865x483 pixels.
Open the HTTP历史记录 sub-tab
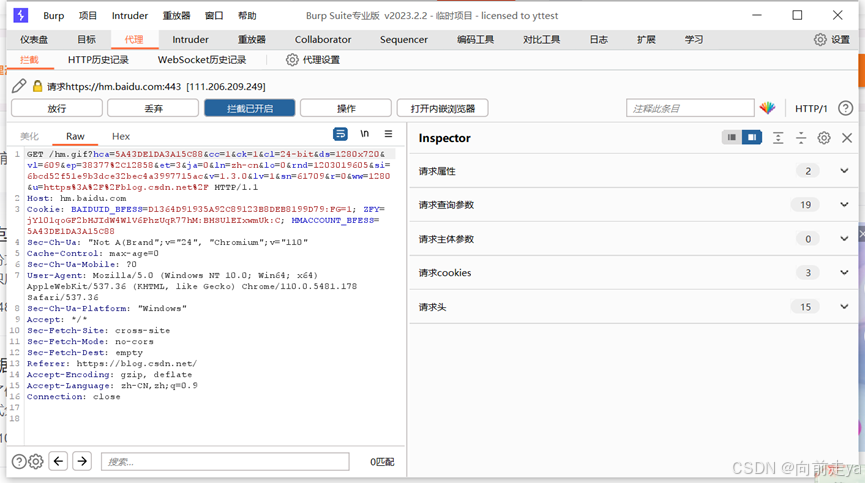(x=98, y=60)
